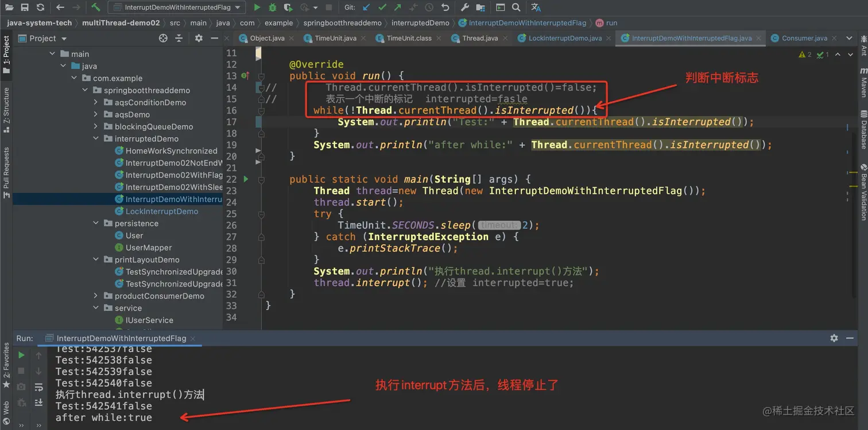
Task: Rerun program in Run panel
Action: [22, 355]
